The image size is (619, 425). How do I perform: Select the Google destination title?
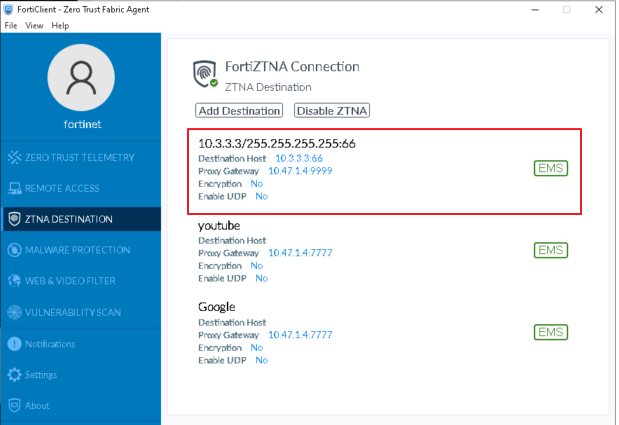coord(217,307)
